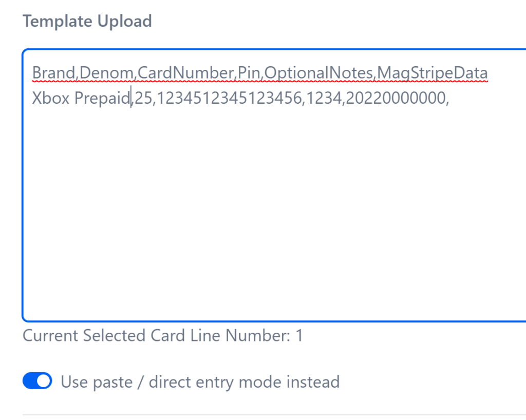Click the "Use paste / direct entry mode instead" label
Screen dimensions: 526x420
[x=200, y=382]
